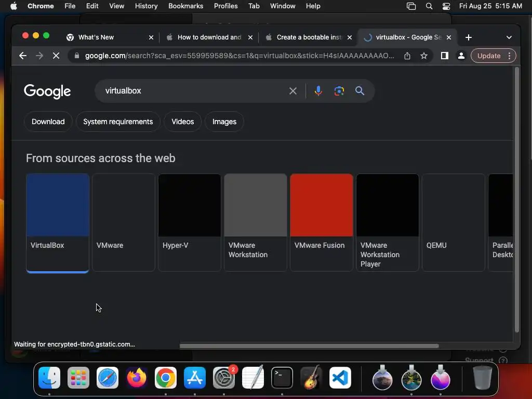Close the virtualbox Google Search tab
Screen dimensions: 532x399
pyautogui.click(x=448, y=37)
